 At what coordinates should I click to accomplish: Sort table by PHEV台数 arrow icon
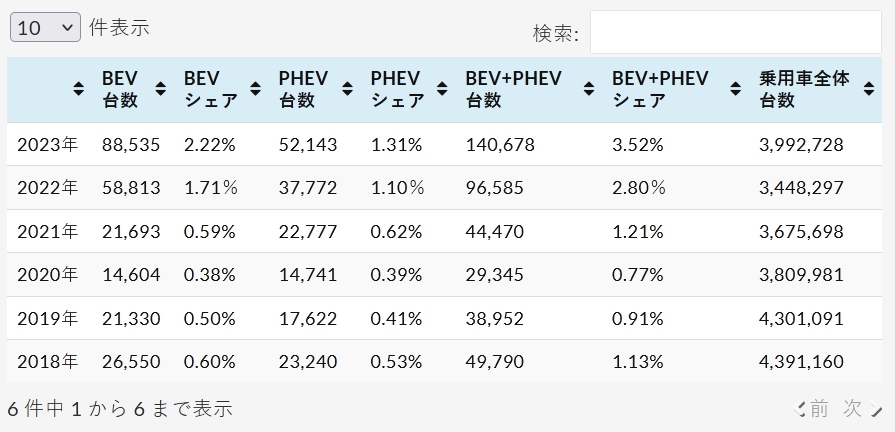[x=347, y=90]
